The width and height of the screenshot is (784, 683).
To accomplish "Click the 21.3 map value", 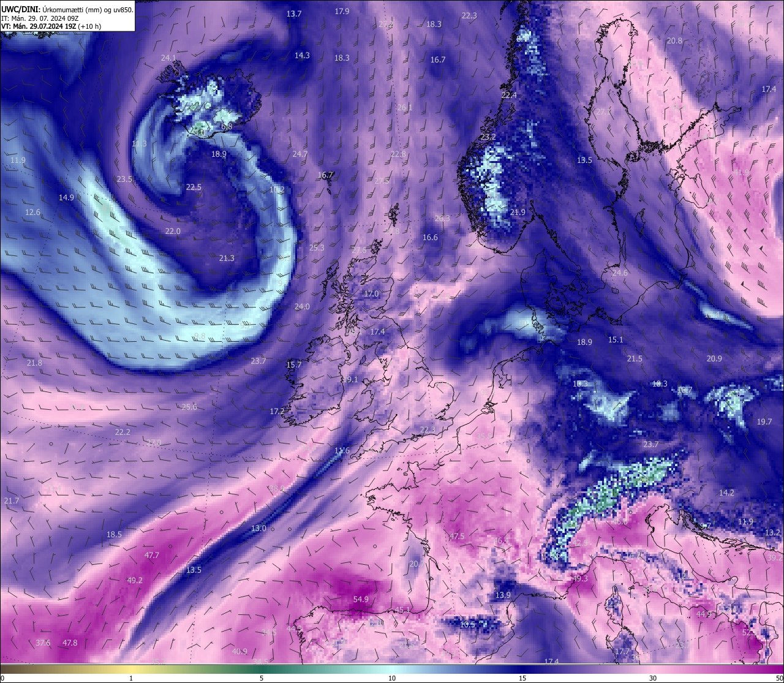I will point(227,258).
